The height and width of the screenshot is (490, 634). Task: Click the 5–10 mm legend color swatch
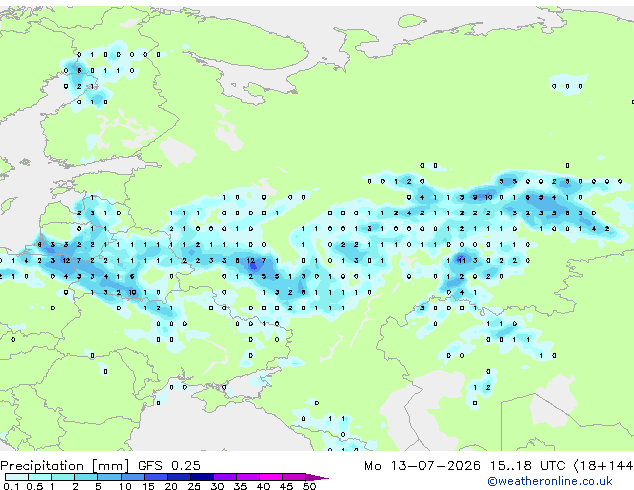click(109, 477)
